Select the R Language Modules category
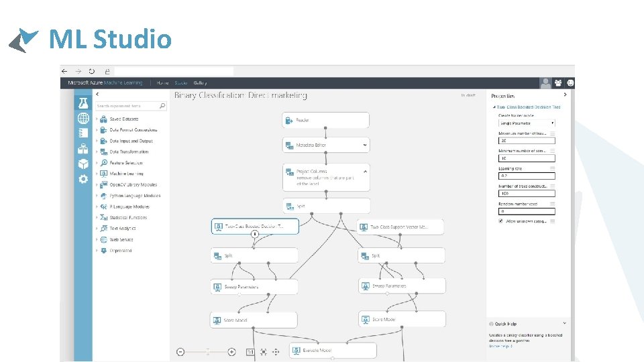 pos(129,207)
